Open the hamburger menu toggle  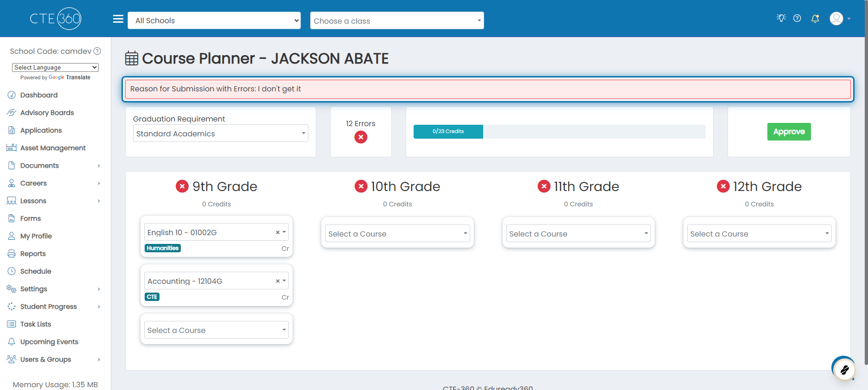coord(118,19)
